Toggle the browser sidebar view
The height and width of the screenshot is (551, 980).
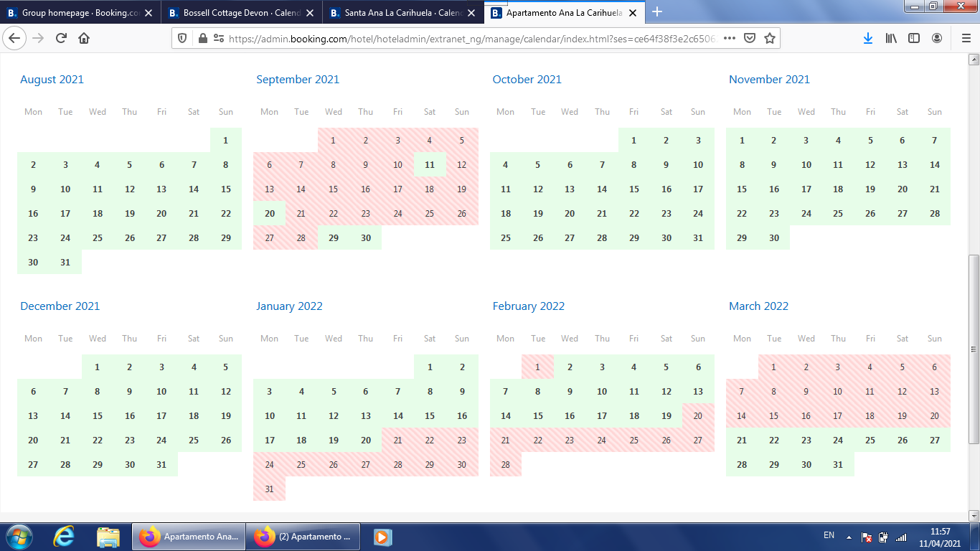[x=914, y=39]
